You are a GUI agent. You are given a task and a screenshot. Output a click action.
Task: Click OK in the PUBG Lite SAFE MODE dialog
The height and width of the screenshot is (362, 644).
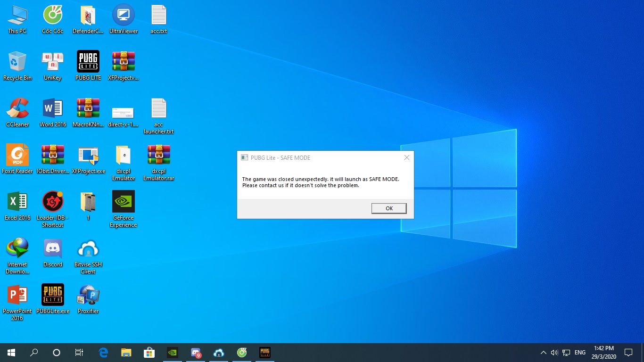[389, 208]
